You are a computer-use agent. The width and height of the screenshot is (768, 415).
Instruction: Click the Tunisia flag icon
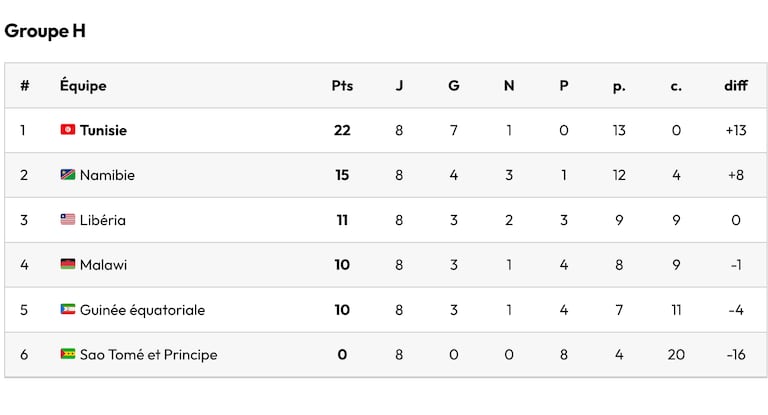[x=68, y=129]
